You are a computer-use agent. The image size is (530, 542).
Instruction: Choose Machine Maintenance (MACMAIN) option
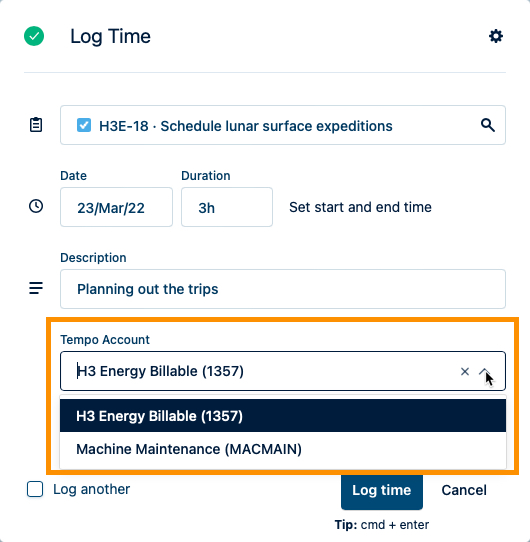[283, 449]
